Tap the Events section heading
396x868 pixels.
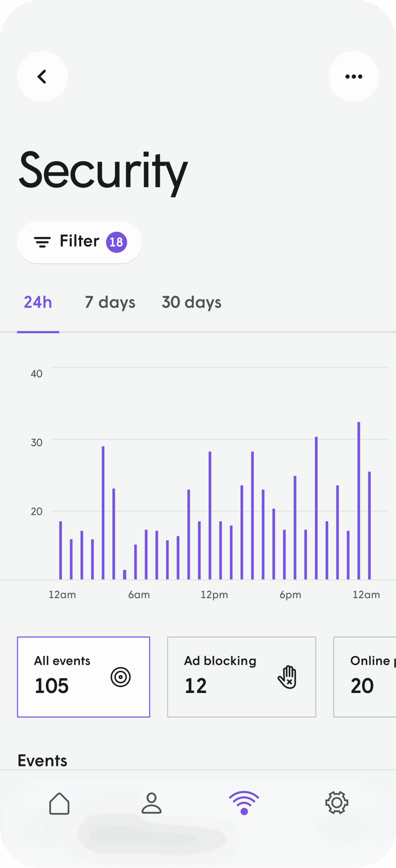[42, 761]
